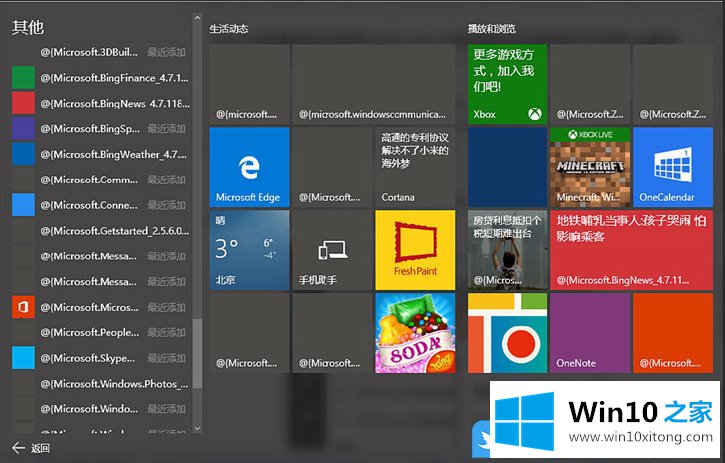This screenshot has width=725, height=463.
Task: Select @{Microsoft.Windo... list entry
Action: coord(100,409)
